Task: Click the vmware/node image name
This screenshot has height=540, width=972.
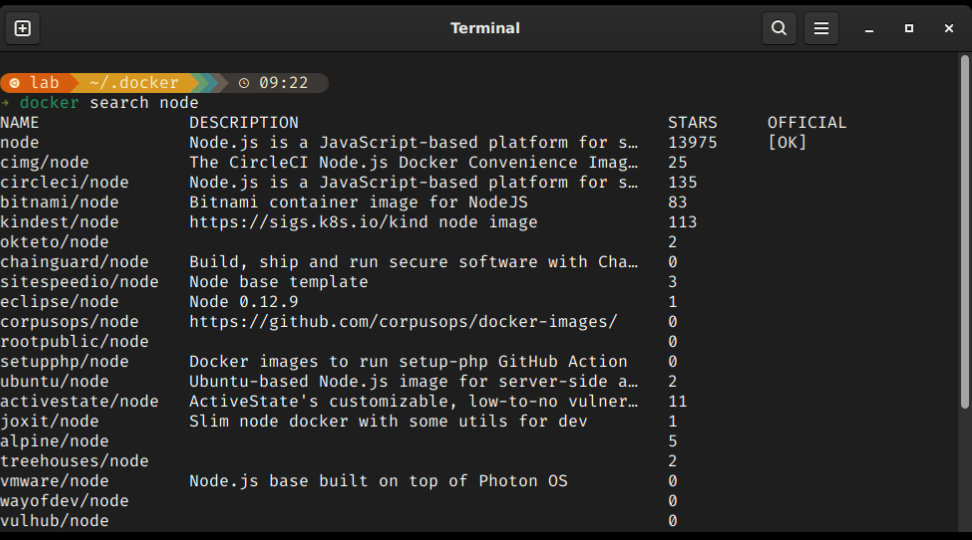Action: coord(55,480)
